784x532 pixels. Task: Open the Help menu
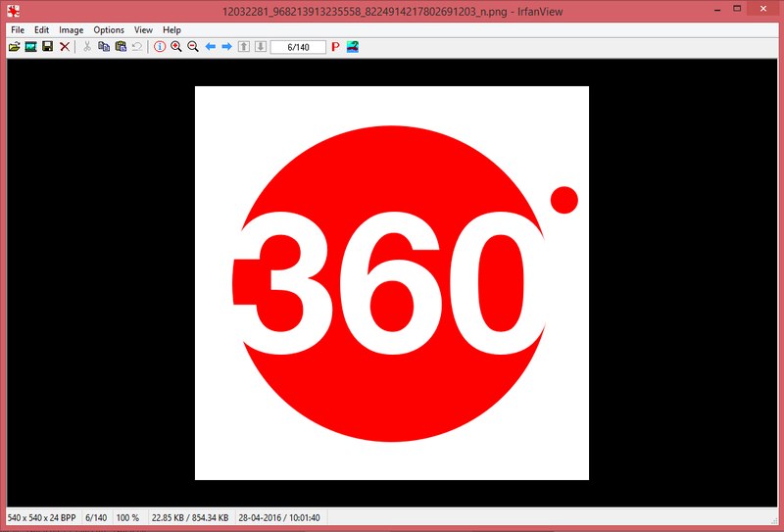[171, 30]
